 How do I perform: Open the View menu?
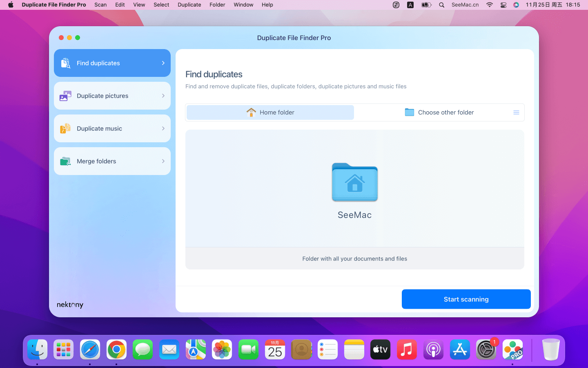[x=139, y=5]
